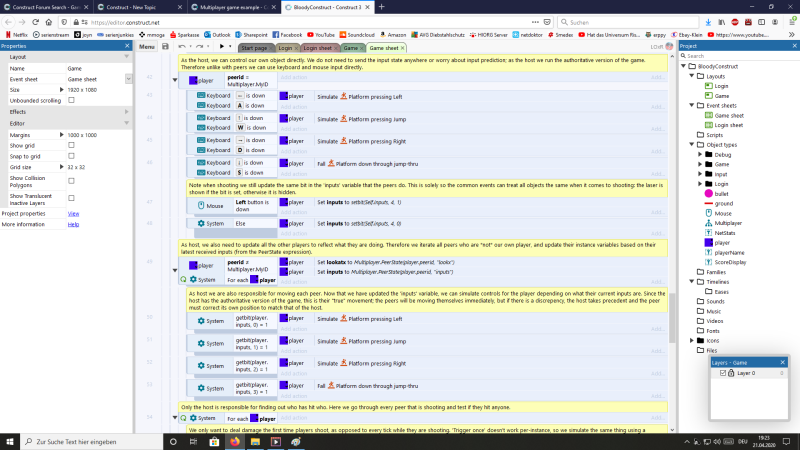Open the YouTube bookmark
The image size is (800, 450).
tap(320, 35)
